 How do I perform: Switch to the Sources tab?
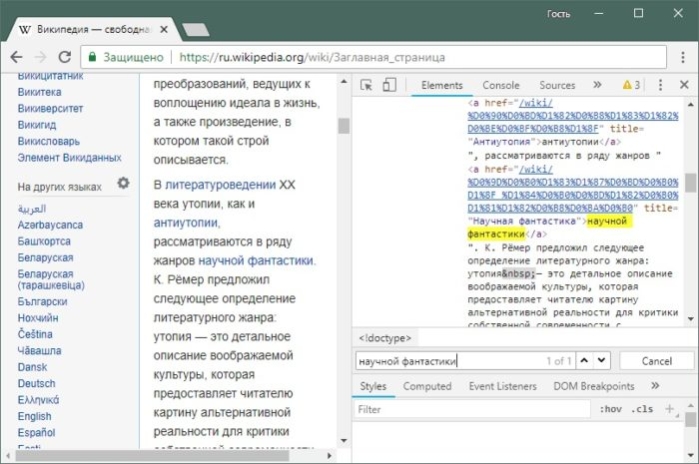coord(557,85)
